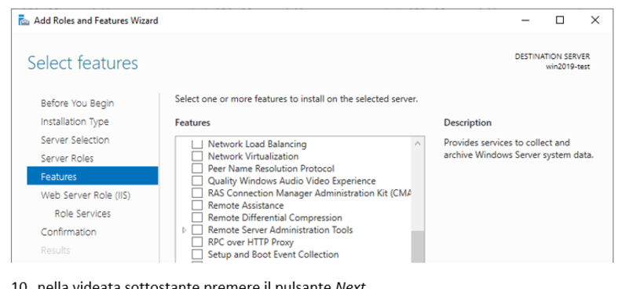Enable the Remote Assistance checkbox
Image resolution: width=644 pixels, height=289 pixels.
(x=198, y=205)
